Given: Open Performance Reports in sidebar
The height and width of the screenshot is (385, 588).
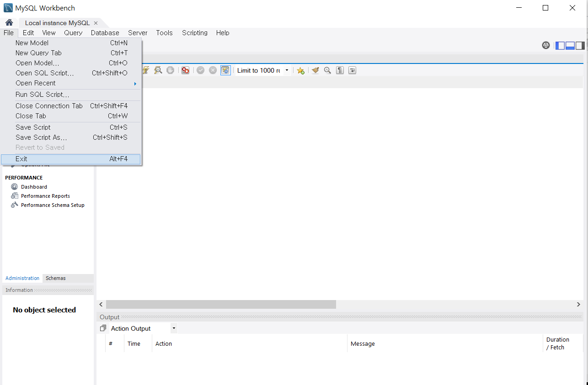Looking at the screenshot, I should click(45, 196).
